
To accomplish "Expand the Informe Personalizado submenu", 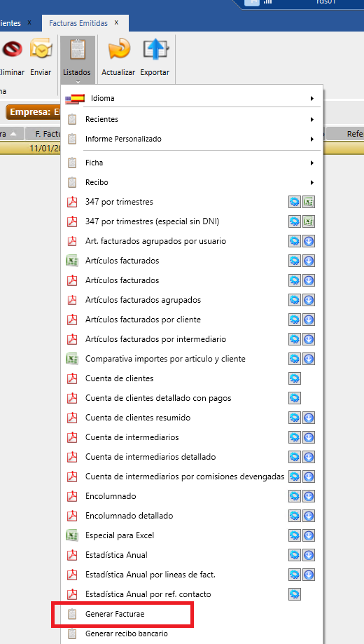I will point(193,139).
